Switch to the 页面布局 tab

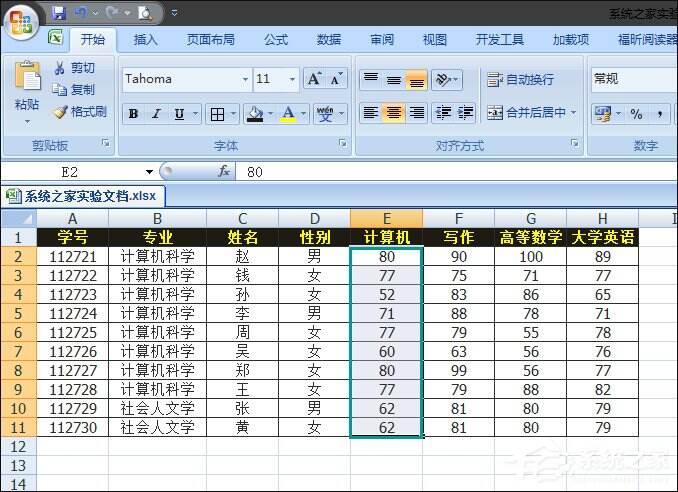coord(211,40)
